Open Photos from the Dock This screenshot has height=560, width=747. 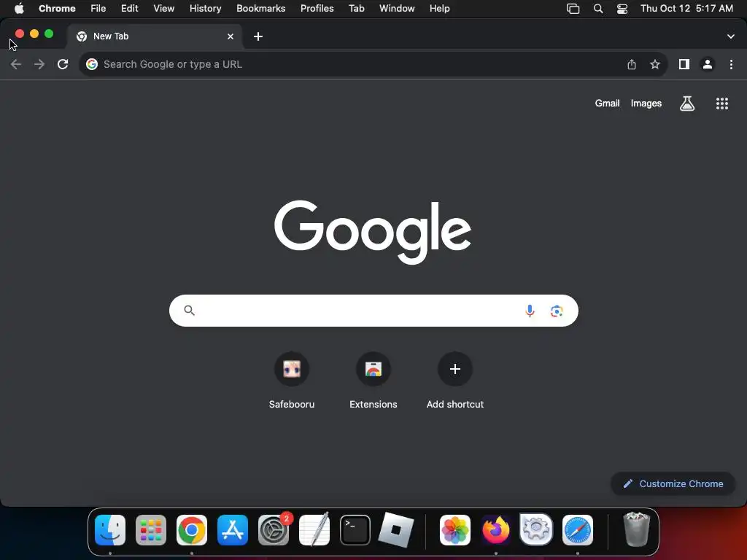point(455,530)
